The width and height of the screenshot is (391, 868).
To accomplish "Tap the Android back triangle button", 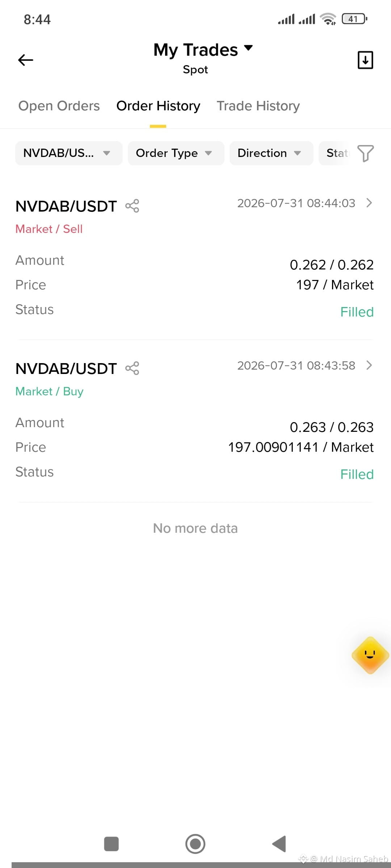I will [x=279, y=844].
